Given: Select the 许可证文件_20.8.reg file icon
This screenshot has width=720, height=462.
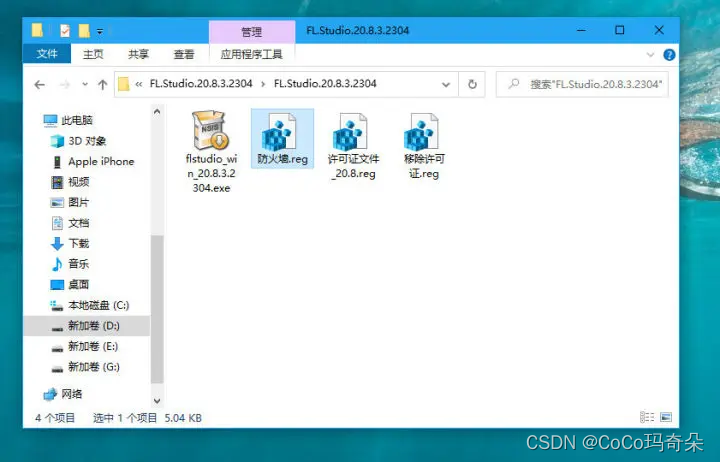Looking at the screenshot, I should point(350,132).
